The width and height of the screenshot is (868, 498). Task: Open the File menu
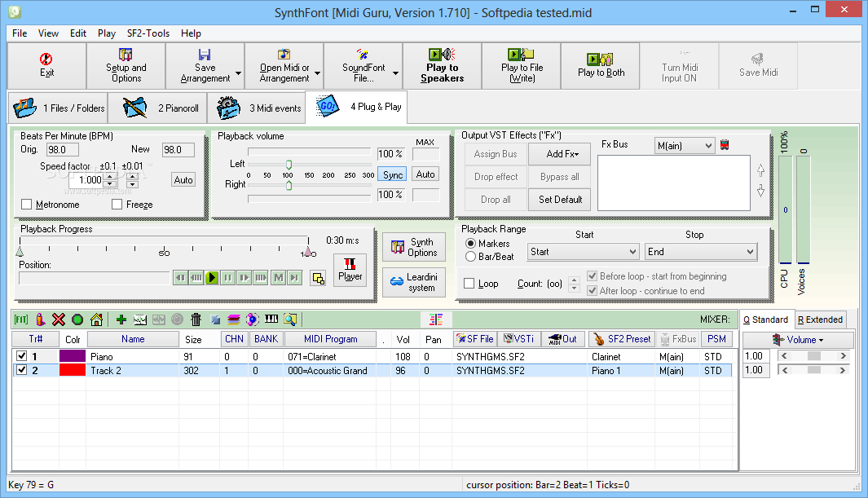(x=20, y=33)
